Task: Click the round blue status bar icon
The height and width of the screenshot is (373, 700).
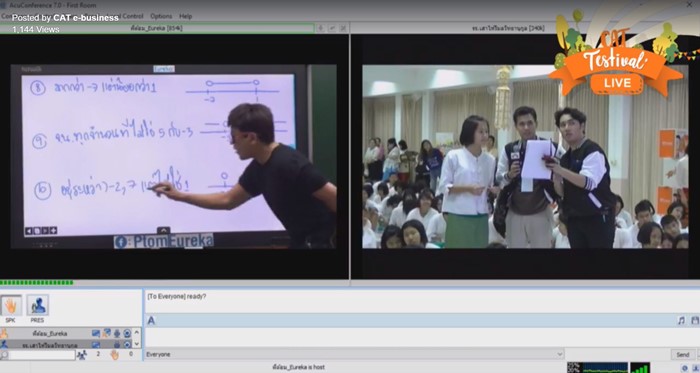Action: (x=685, y=368)
